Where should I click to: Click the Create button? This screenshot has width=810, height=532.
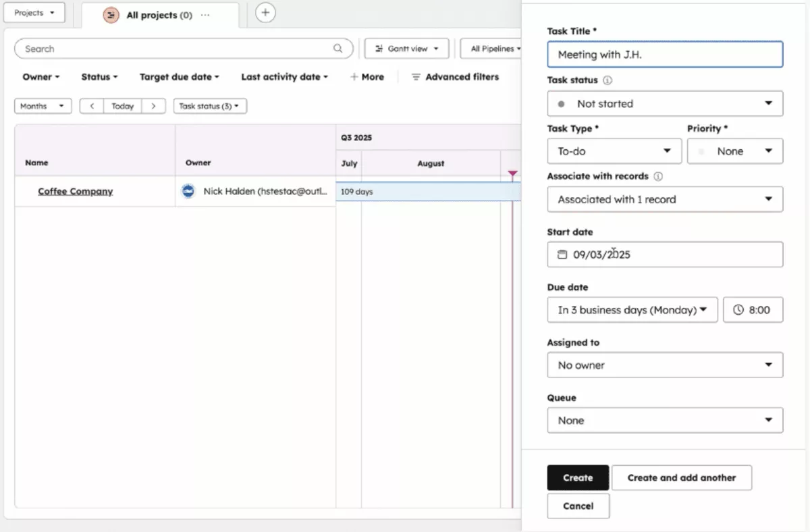(x=578, y=477)
